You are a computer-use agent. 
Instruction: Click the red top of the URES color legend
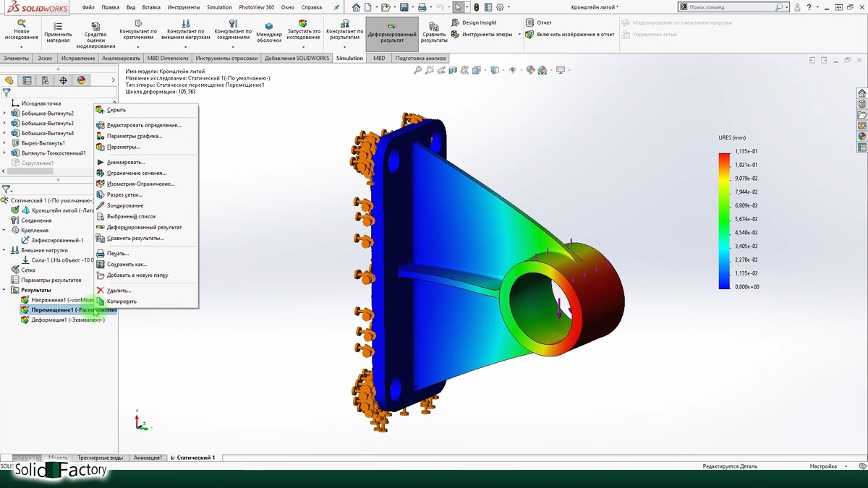(724, 158)
